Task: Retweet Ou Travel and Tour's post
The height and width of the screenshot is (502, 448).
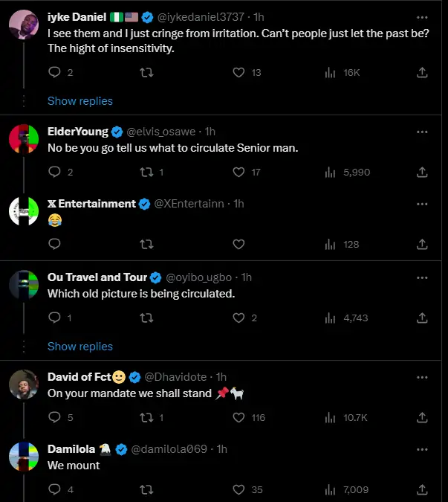Action: coord(147,318)
